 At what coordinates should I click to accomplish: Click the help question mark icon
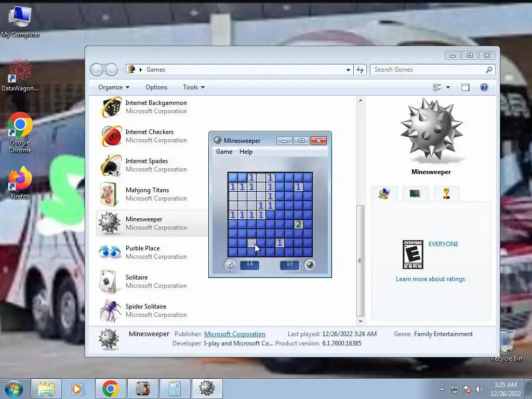484,87
